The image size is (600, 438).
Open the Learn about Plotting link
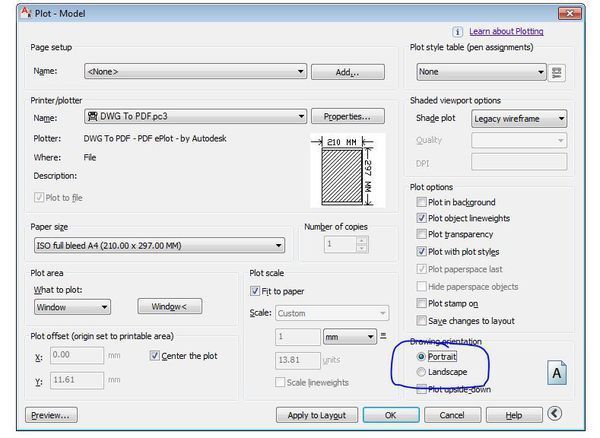(505, 32)
